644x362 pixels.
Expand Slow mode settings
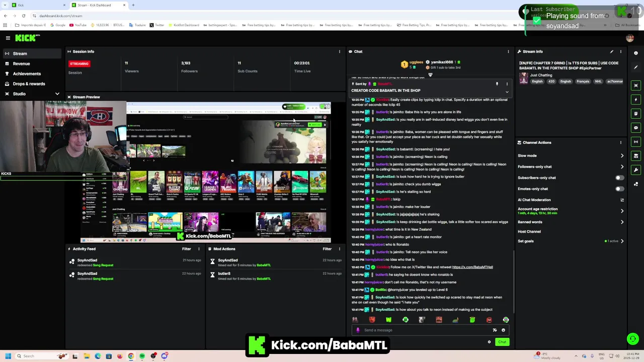coord(622,155)
